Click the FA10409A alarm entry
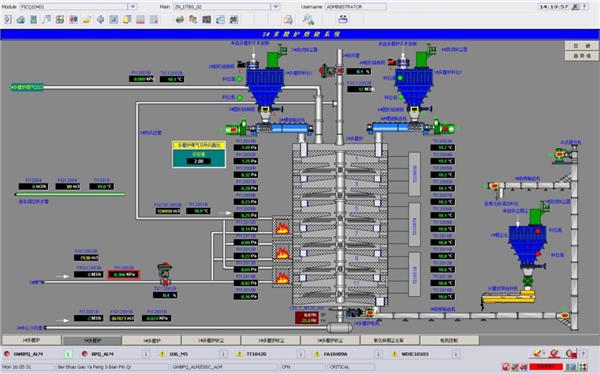 [336, 354]
